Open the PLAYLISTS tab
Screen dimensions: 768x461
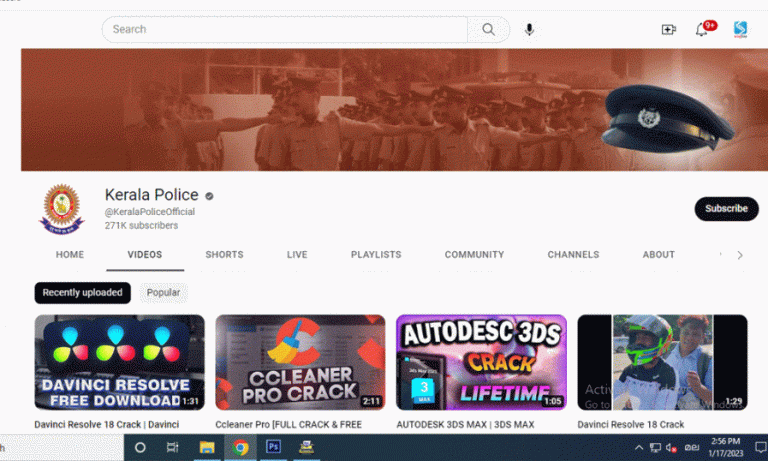click(x=376, y=255)
